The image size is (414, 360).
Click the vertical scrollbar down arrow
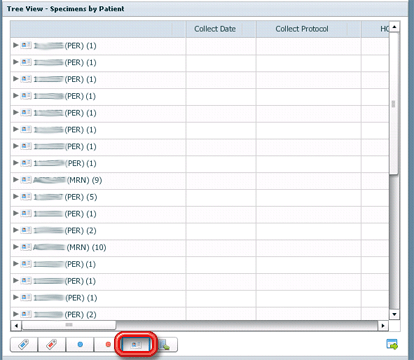point(394,314)
